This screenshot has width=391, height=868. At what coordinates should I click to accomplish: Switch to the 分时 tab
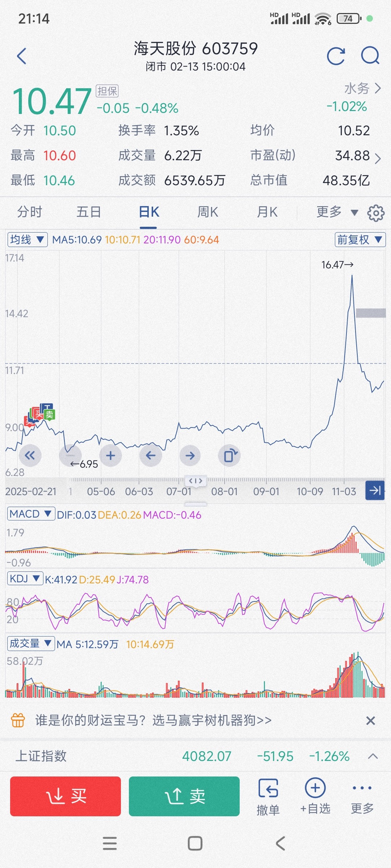tap(30, 212)
